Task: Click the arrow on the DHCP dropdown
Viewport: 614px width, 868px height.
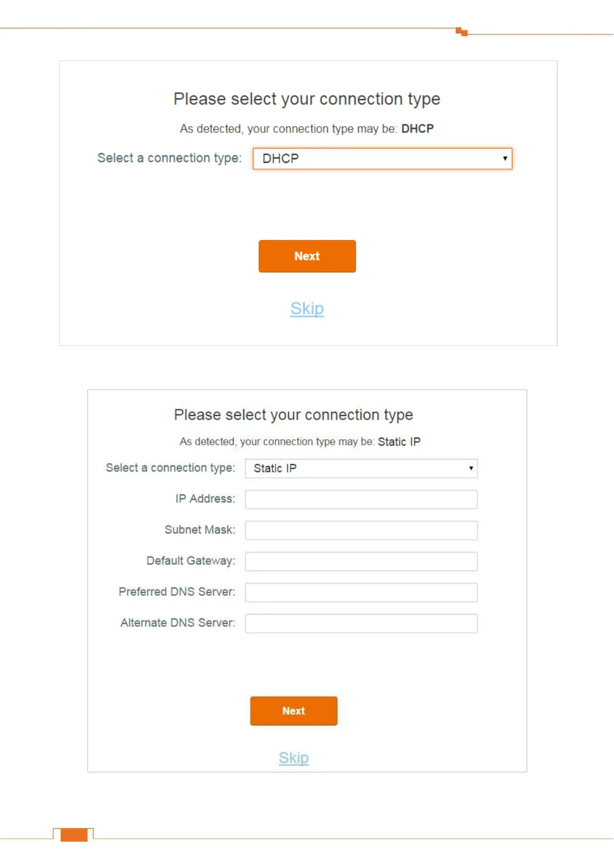Action: point(505,159)
